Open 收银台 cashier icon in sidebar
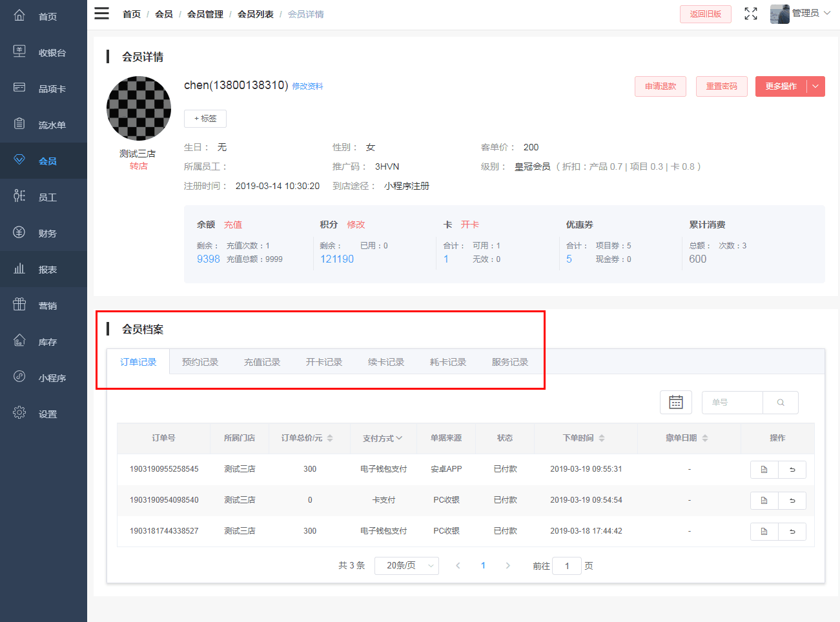This screenshot has height=622, width=840. click(x=19, y=51)
